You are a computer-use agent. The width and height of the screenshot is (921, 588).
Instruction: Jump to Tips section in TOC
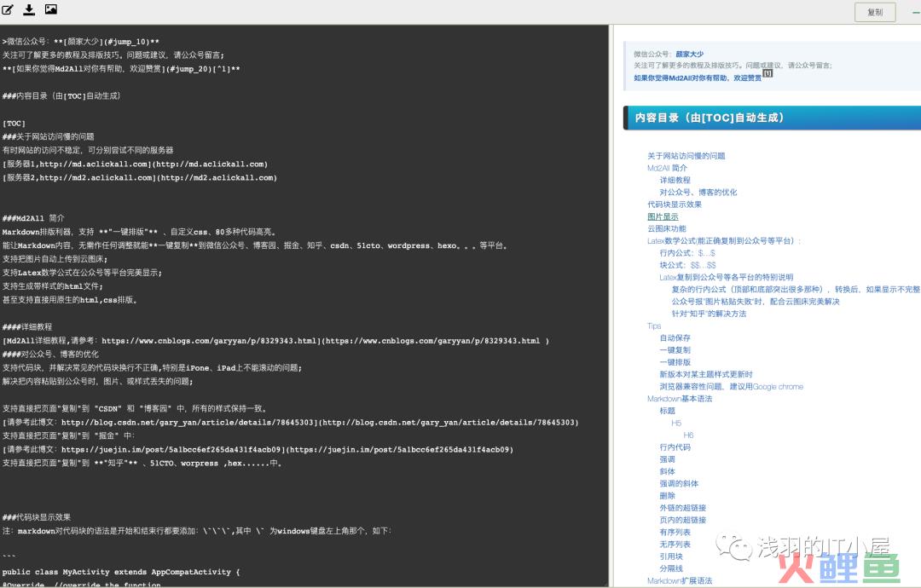pos(654,326)
